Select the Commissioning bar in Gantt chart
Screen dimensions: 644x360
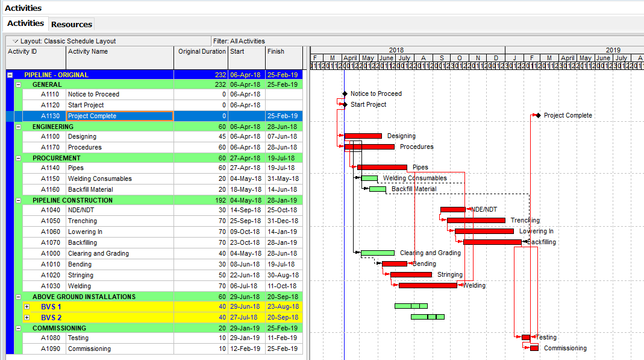pos(534,348)
